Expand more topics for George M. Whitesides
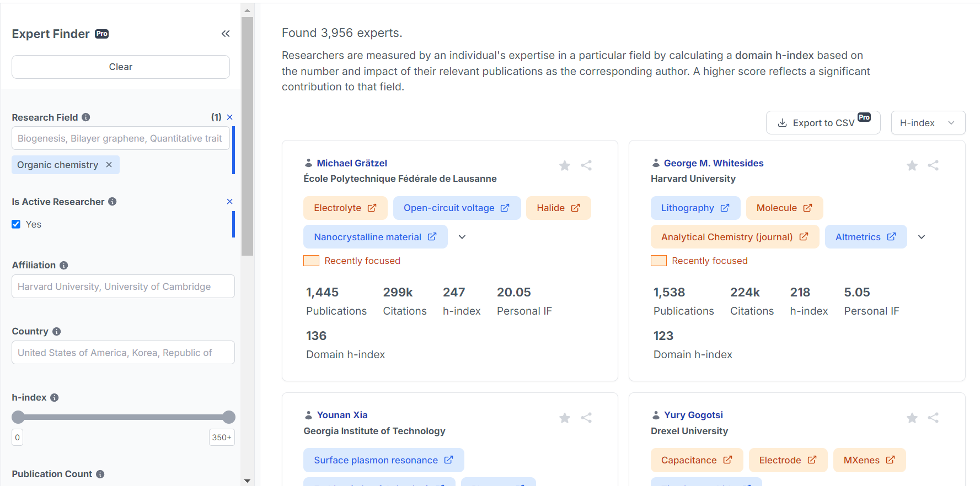The image size is (980, 486). coord(922,237)
